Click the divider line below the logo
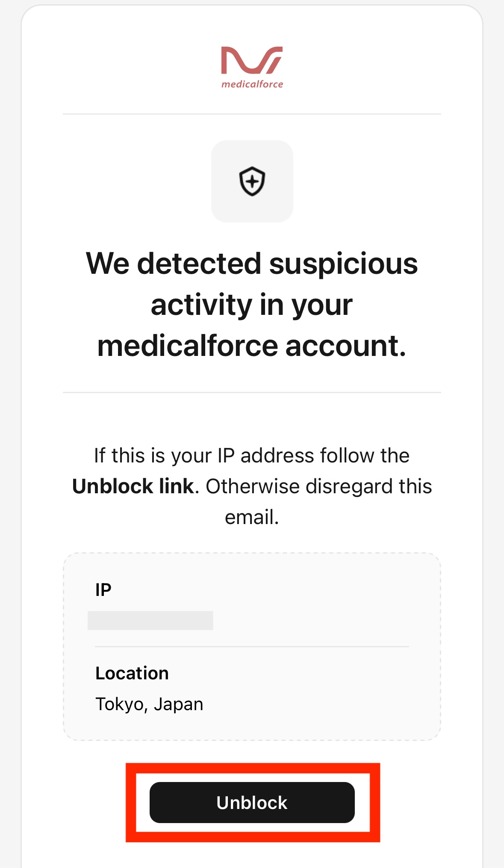This screenshot has height=868, width=504. click(x=252, y=114)
